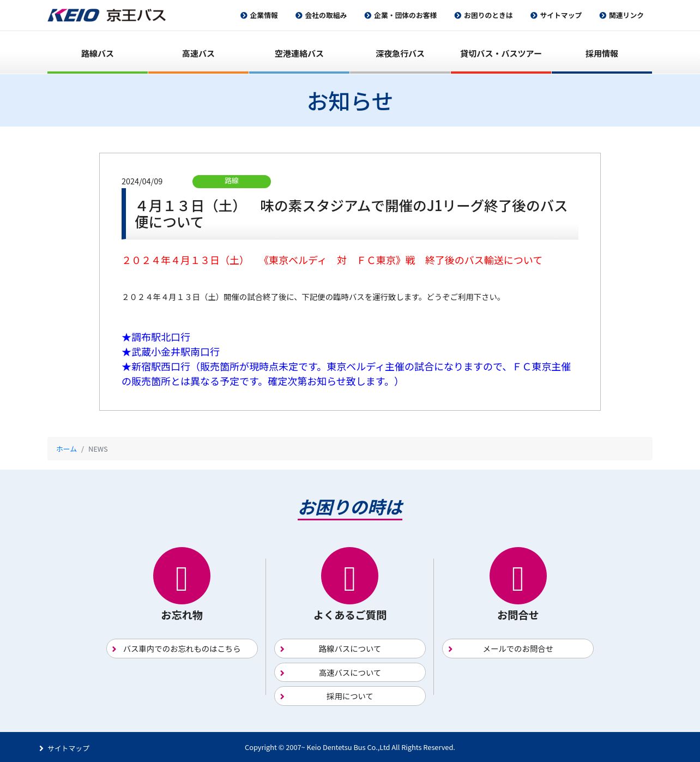Click the ★武蔵小金井駅南口行 line

tap(171, 352)
